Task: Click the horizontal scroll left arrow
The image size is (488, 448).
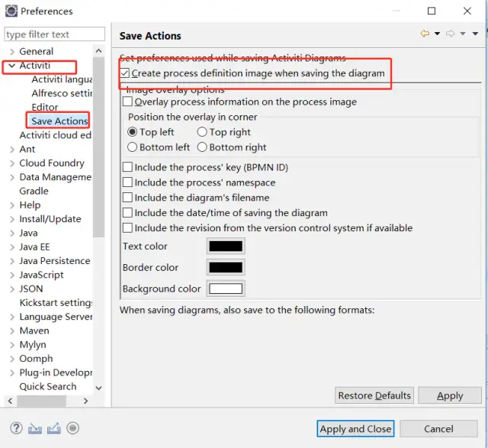Action: click(10, 401)
